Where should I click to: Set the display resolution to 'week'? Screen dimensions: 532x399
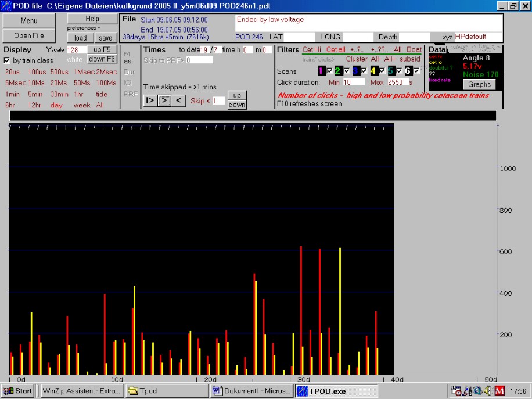click(81, 105)
